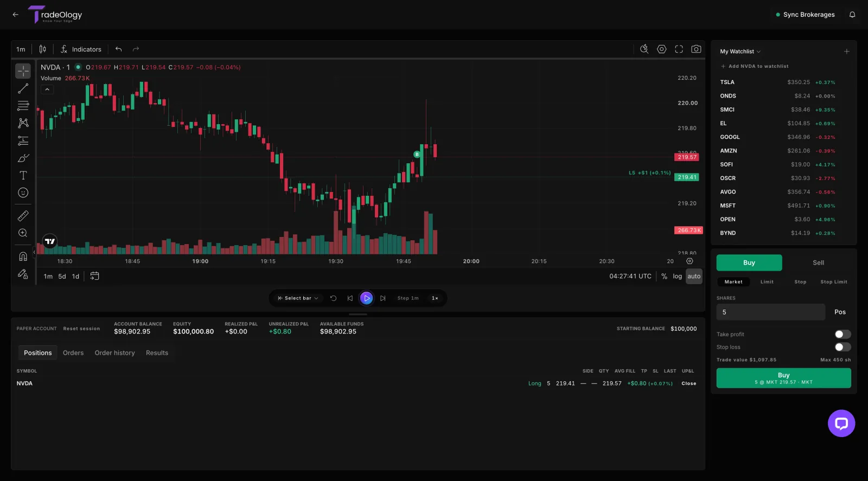Close the NVDA position
Screen dimensions: 868x481
tap(689, 383)
